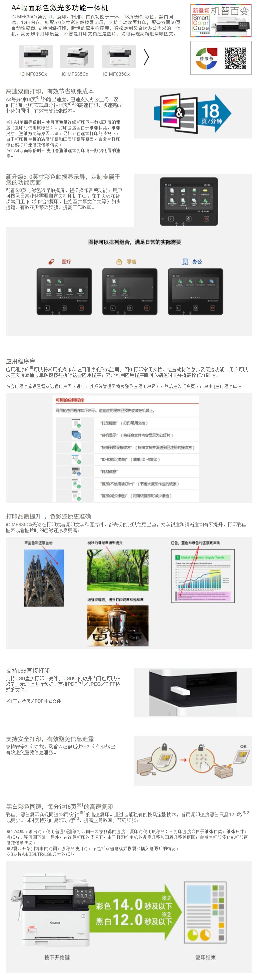Click the 零售 shopping bag icon

(119, 262)
